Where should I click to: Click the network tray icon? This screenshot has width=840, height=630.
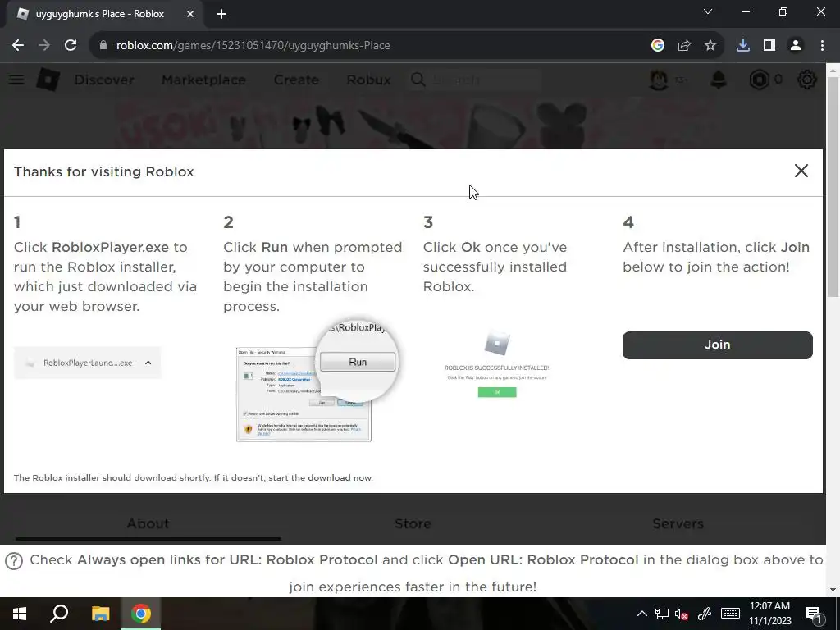[x=662, y=614]
